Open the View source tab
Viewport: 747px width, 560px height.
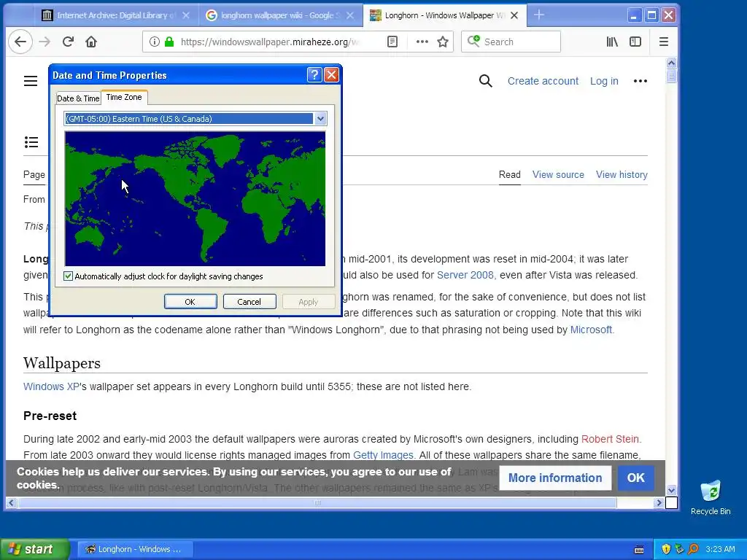click(x=558, y=175)
